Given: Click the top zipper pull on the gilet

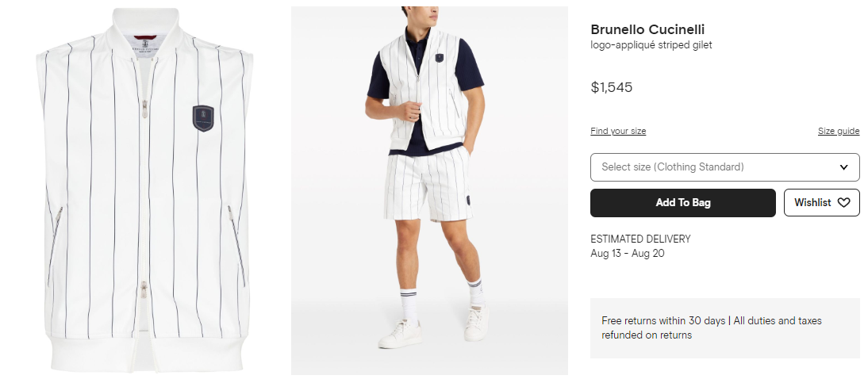Looking at the screenshot, I should point(144,105).
